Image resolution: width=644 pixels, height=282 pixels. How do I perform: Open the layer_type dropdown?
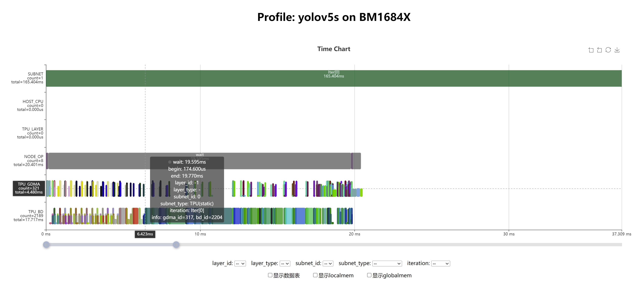pos(285,263)
